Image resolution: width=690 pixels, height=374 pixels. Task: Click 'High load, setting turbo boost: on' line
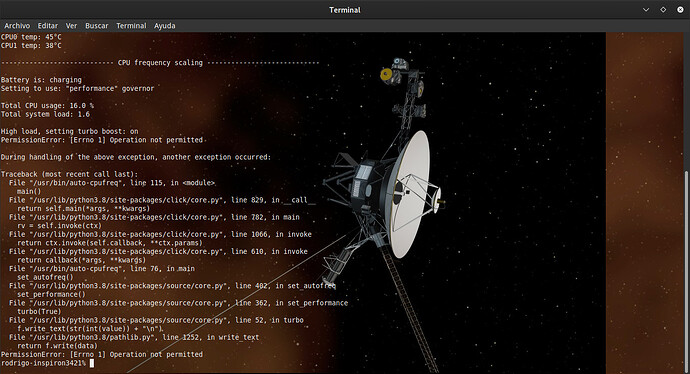[70, 132]
